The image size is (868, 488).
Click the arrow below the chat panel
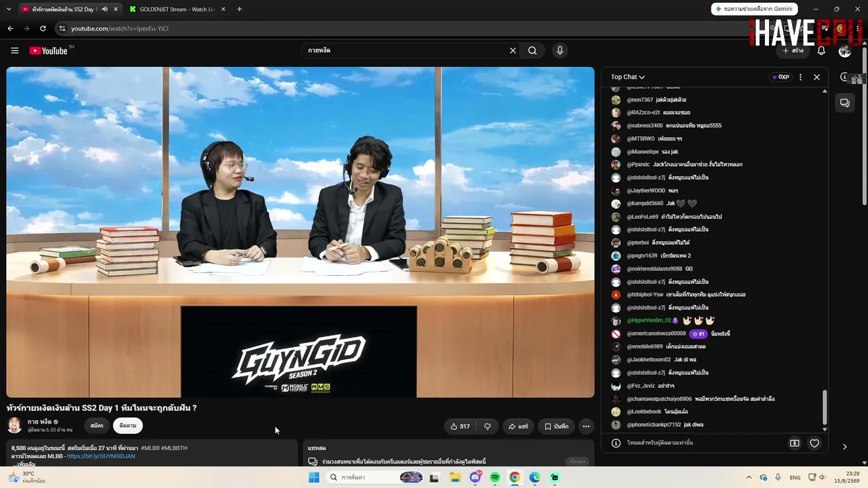pyautogui.click(x=844, y=447)
